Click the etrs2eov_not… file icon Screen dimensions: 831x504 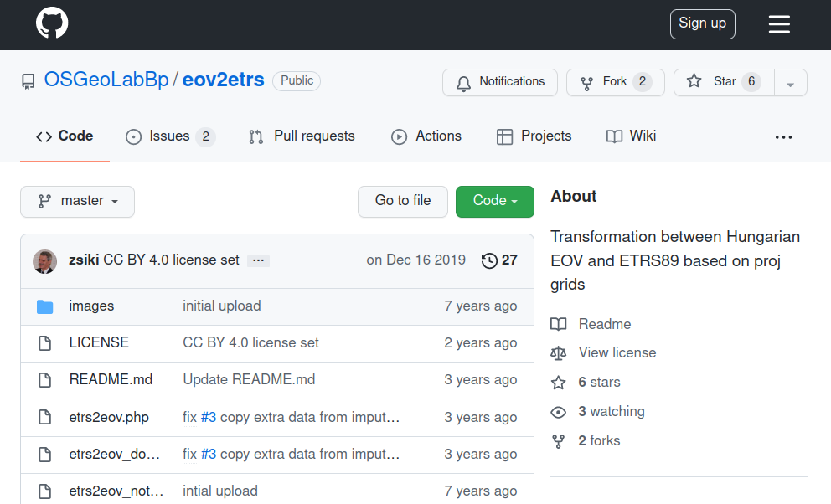click(45, 491)
